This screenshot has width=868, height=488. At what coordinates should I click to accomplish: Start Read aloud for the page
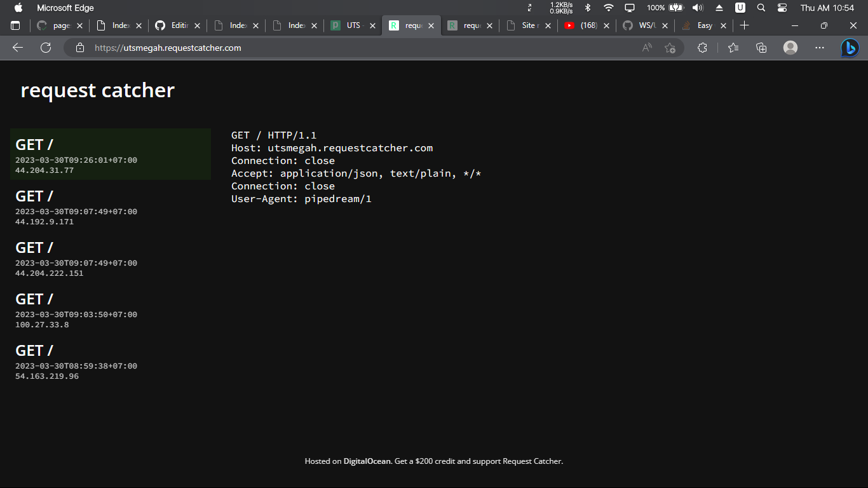[646, 48]
